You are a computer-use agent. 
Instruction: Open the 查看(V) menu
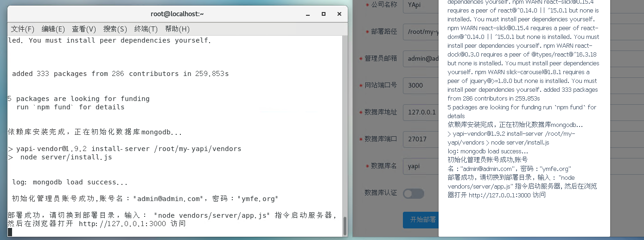pyautogui.click(x=83, y=29)
